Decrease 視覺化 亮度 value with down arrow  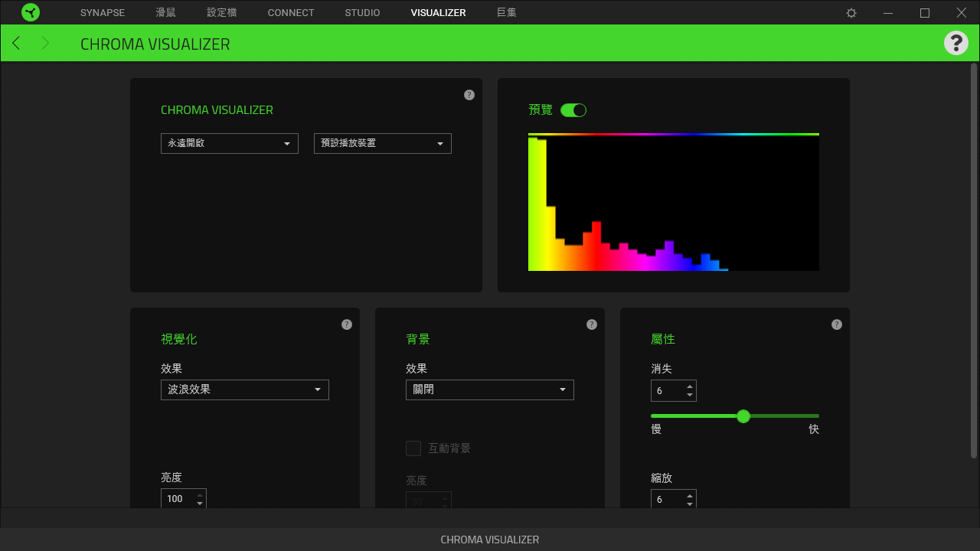[x=200, y=503]
